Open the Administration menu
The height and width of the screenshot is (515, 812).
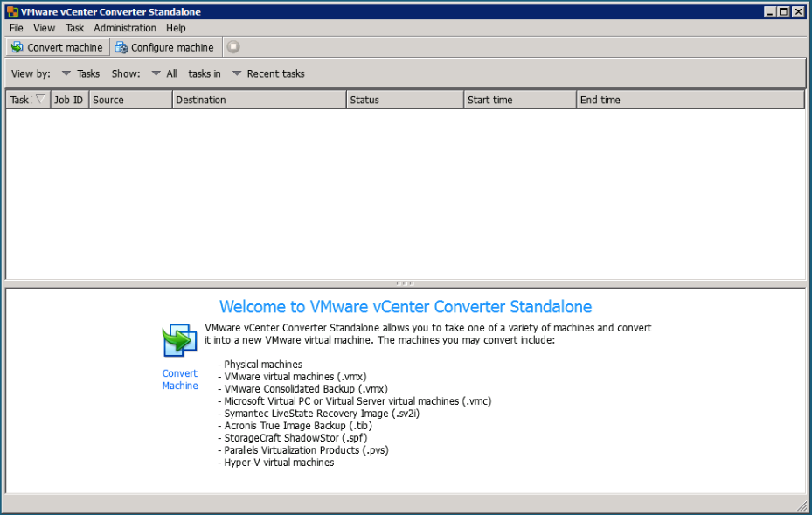click(x=124, y=27)
